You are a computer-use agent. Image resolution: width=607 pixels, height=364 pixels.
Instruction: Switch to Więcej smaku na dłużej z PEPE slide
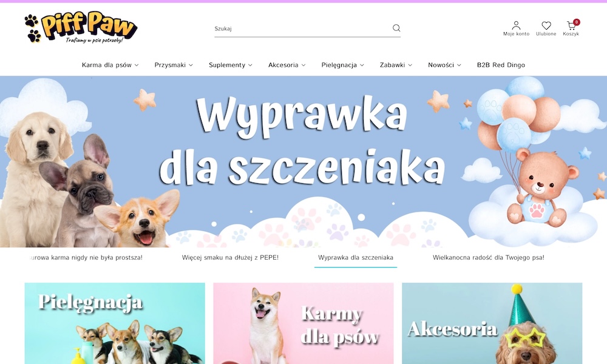click(230, 258)
